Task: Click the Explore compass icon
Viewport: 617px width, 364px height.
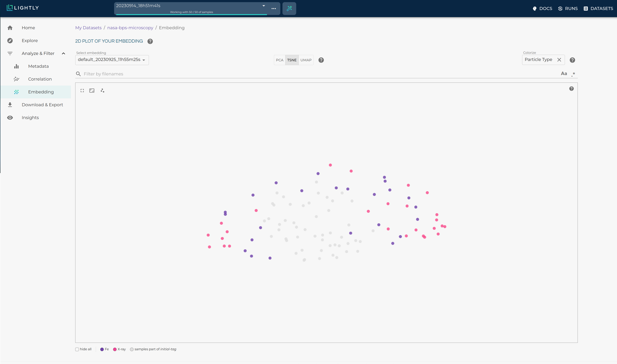Action: pyautogui.click(x=10, y=40)
